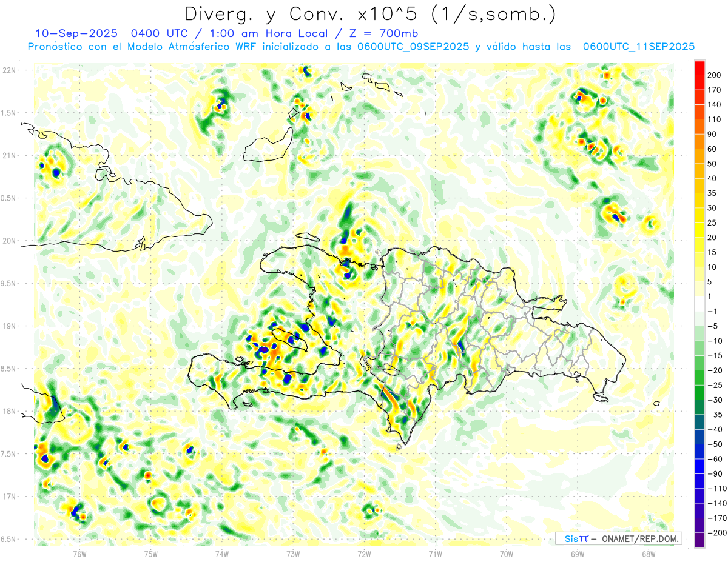
Task: Click the '22N' latitude axis label
Action: [x=9, y=70]
